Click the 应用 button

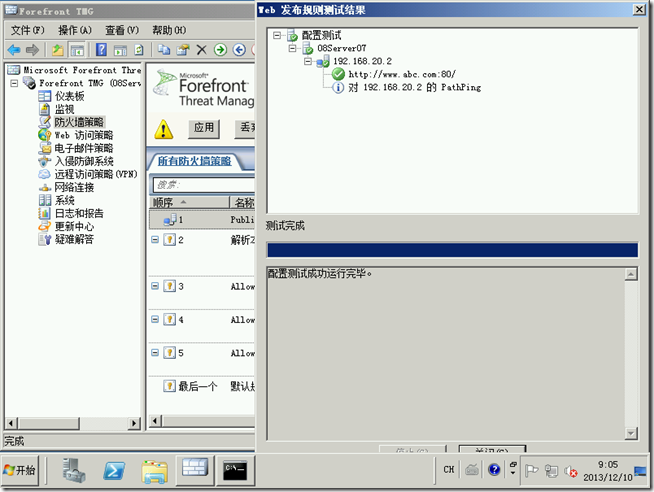(x=204, y=128)
